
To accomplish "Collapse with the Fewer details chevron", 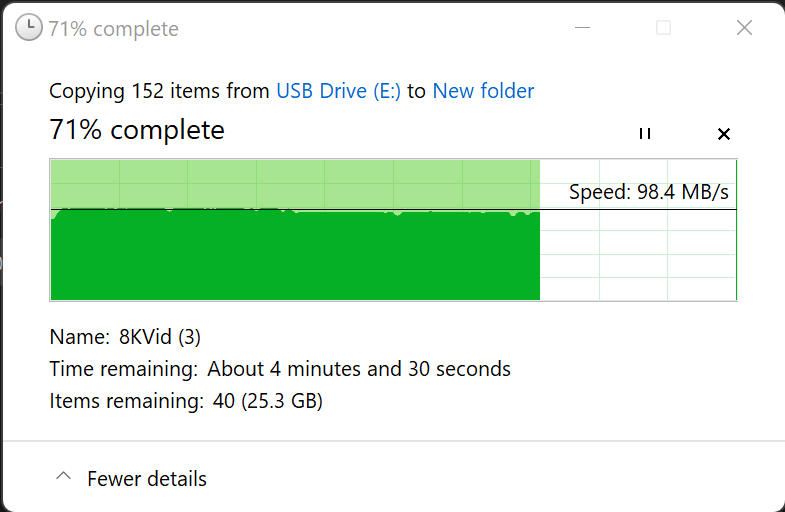I will 63,477.
